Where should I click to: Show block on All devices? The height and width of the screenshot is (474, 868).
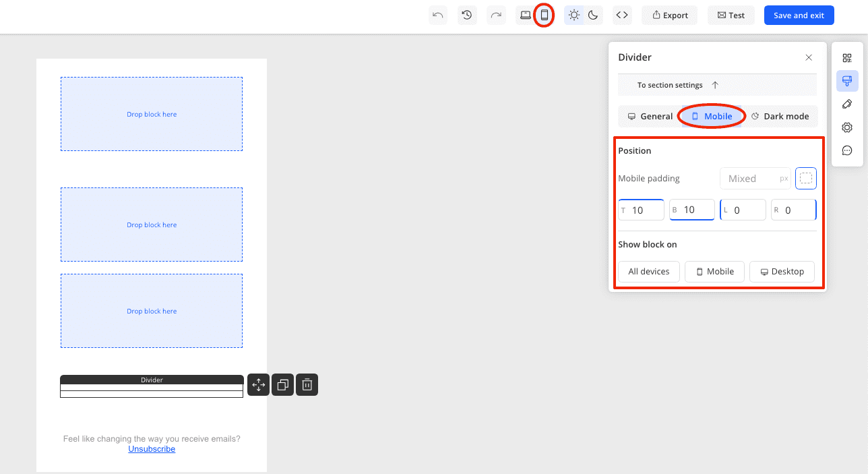649,272
